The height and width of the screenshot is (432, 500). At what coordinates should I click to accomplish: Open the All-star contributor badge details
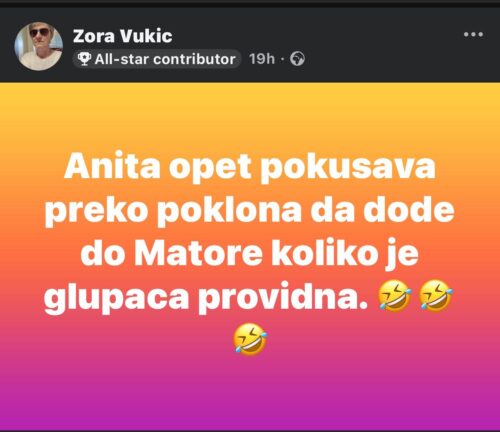(157, 59)
